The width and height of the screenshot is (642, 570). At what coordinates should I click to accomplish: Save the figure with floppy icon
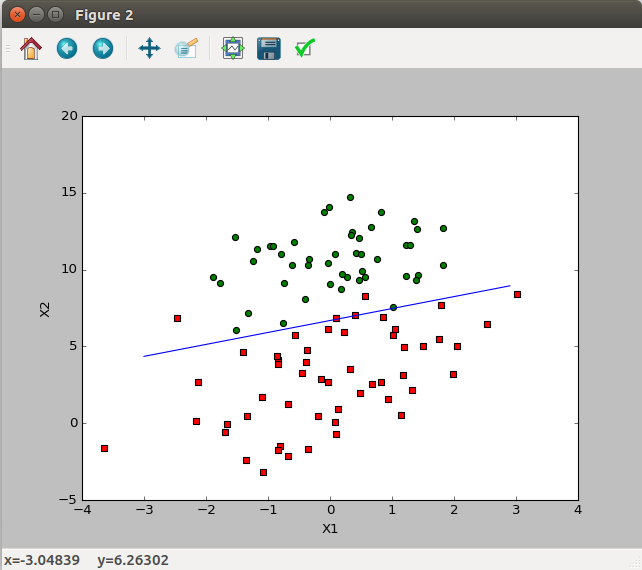268,48
